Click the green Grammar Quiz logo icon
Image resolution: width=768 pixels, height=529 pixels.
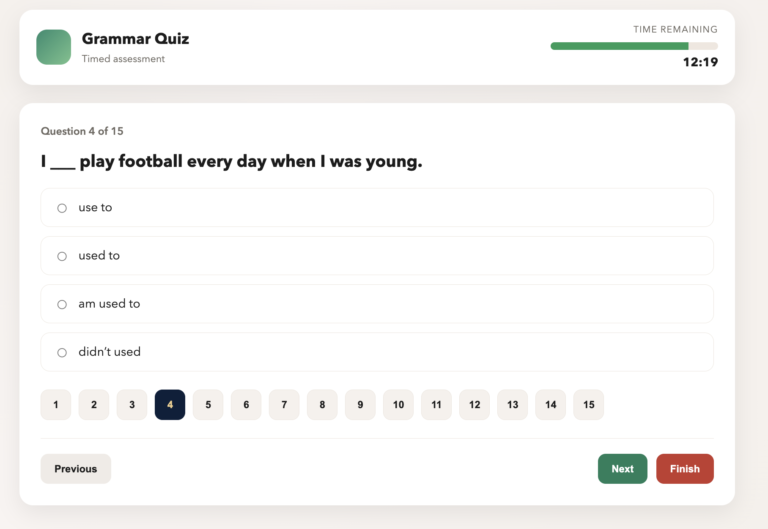53,47
